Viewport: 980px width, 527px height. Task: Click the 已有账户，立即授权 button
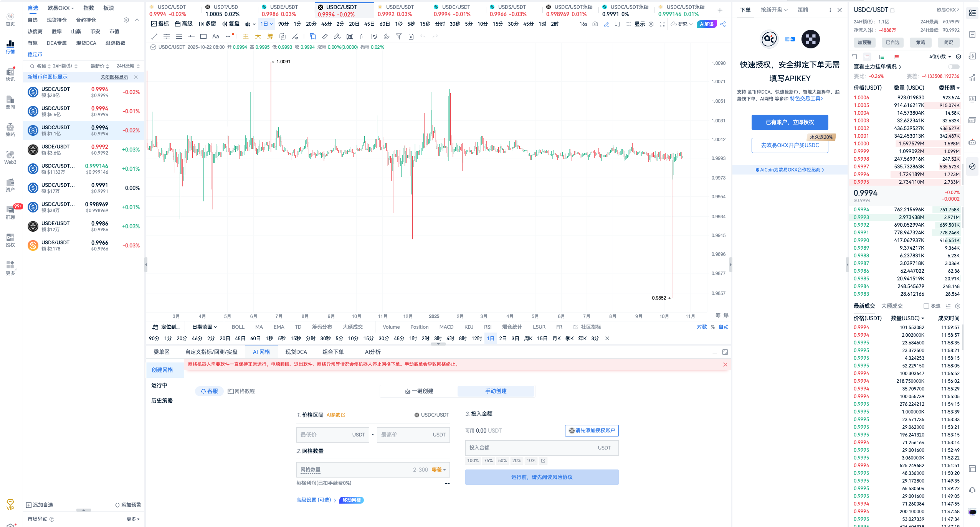pos(790,122)
